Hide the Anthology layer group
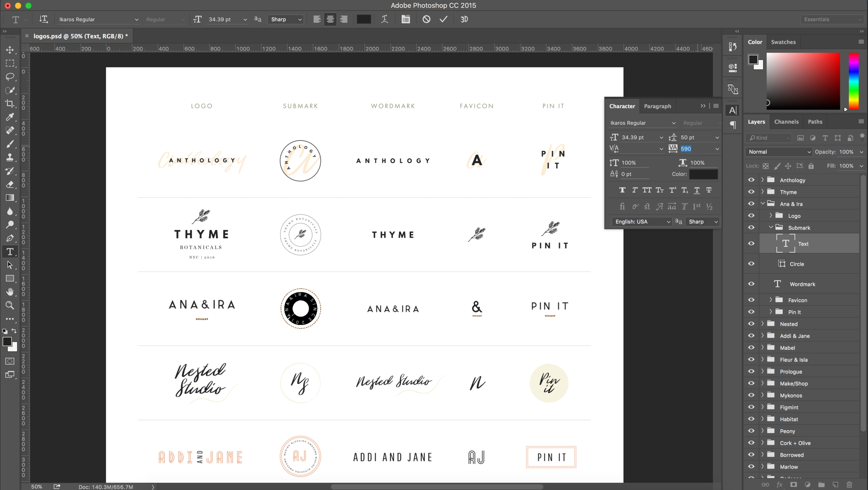This screenshot has width=868, height=490. pos(751,180)
